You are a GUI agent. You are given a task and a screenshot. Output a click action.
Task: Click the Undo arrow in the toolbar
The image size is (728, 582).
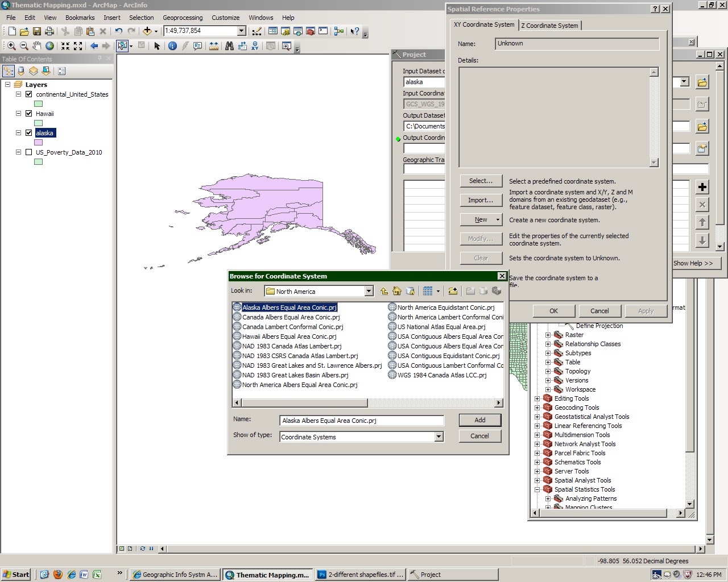click(118, 31)
